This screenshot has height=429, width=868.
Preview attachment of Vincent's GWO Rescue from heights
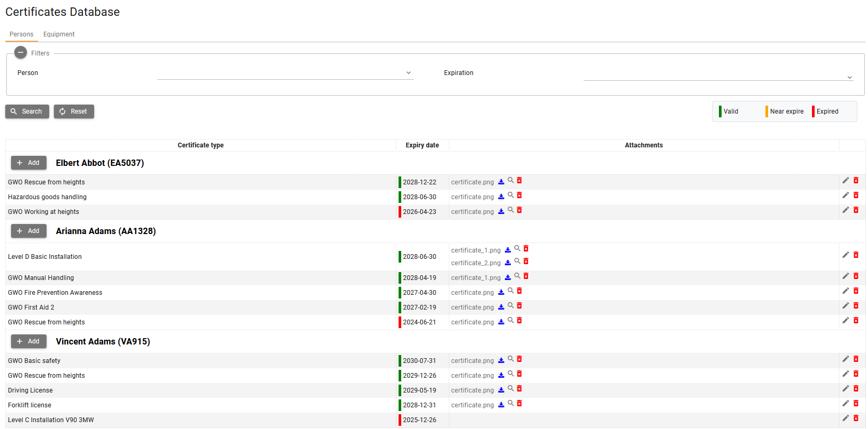click(x=511, y=374)
